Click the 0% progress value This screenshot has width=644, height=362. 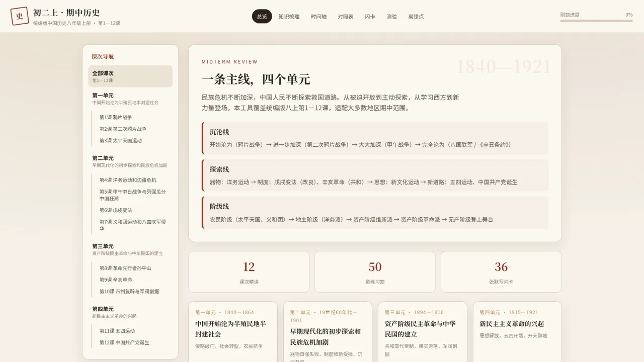point(629,15)
